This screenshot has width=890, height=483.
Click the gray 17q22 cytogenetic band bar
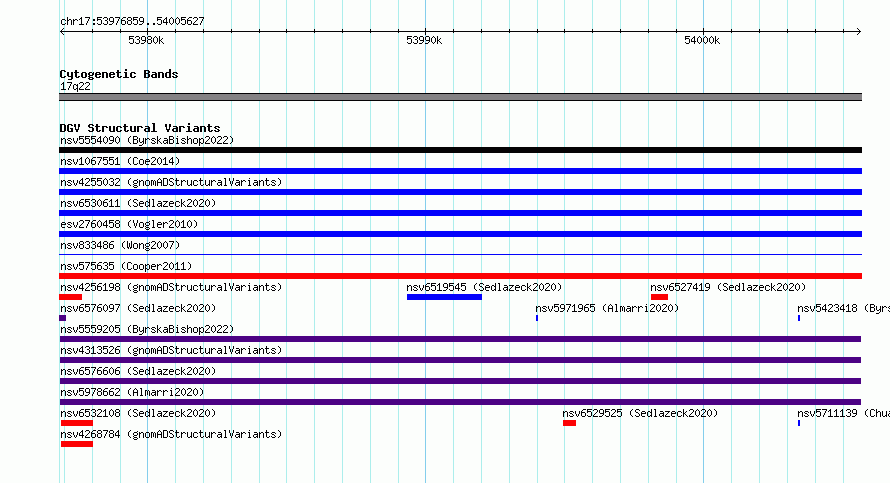(x=460, y=97)
